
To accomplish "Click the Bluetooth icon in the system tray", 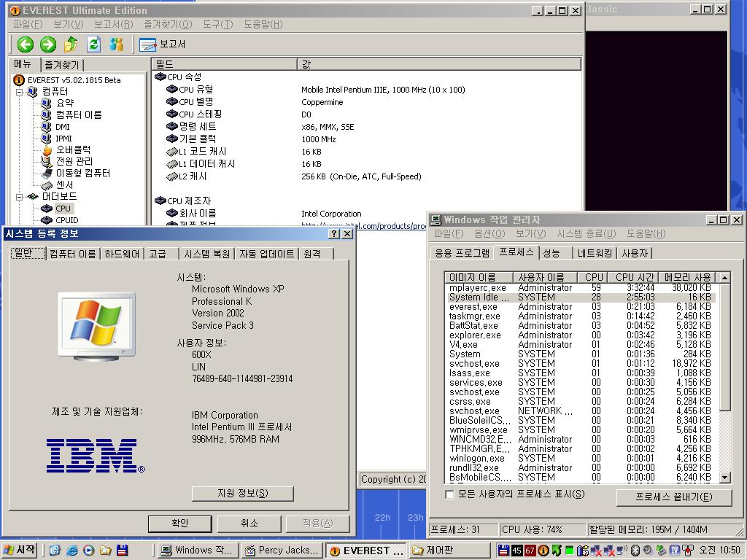I will tap(635, 550).
